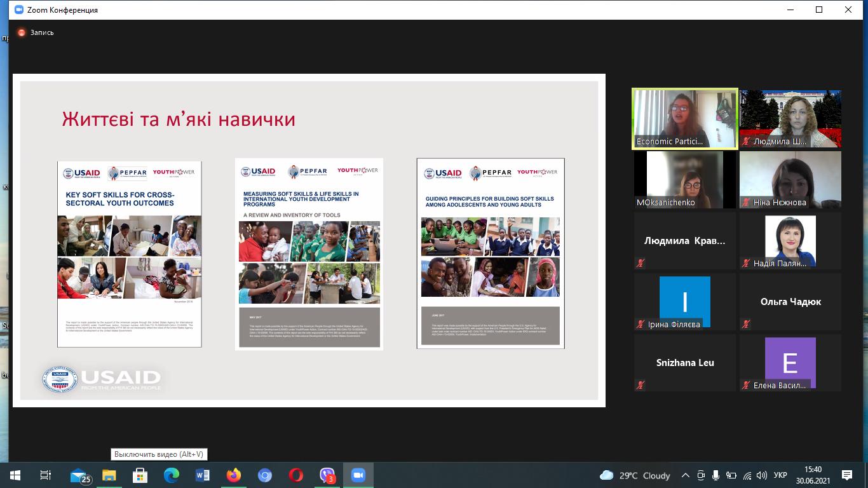
Task: Click the volume icon in system tray
Action: click(763, 475)
